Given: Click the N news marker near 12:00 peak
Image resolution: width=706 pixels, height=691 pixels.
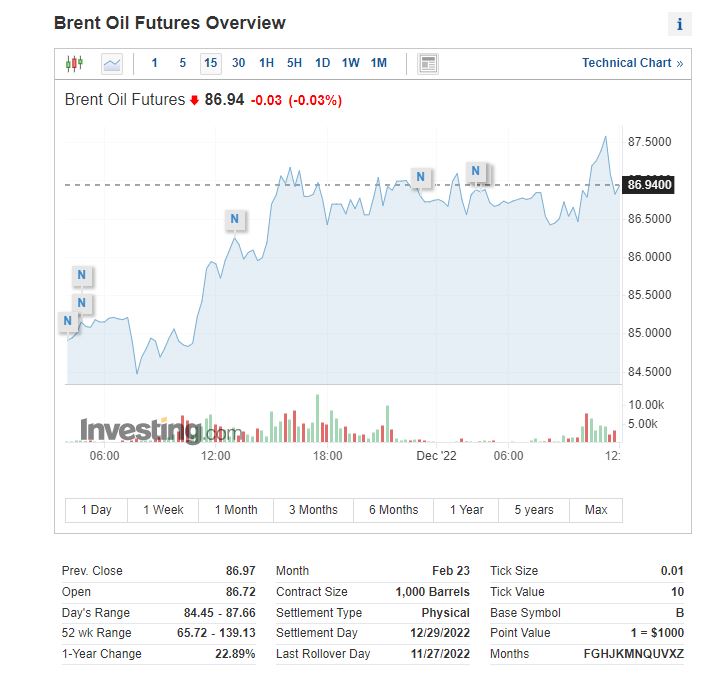Looking at the screenshot, I should pos(235,219).
